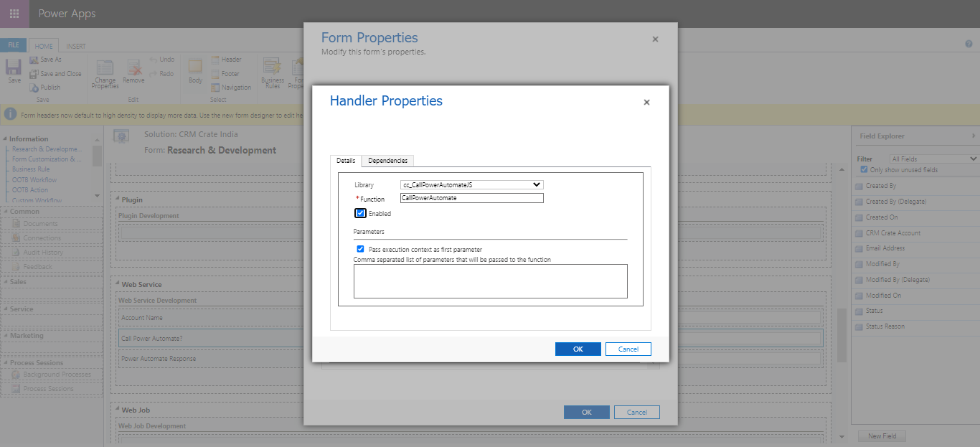This screenshot has width=980, height=447.
Task: Disable the Enabled checkbox
Action: click(360, 213)
